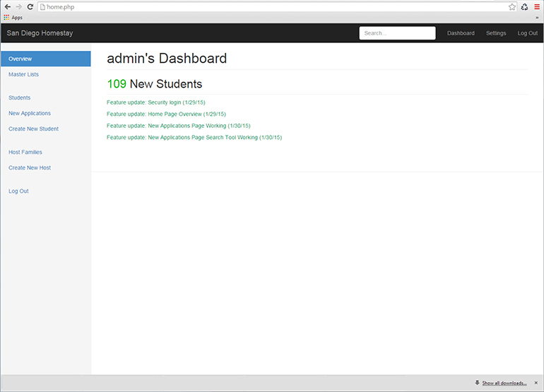544x392 pixels.
Task: Click Dashboard in the top navigation bar
Action: point(461,33)
